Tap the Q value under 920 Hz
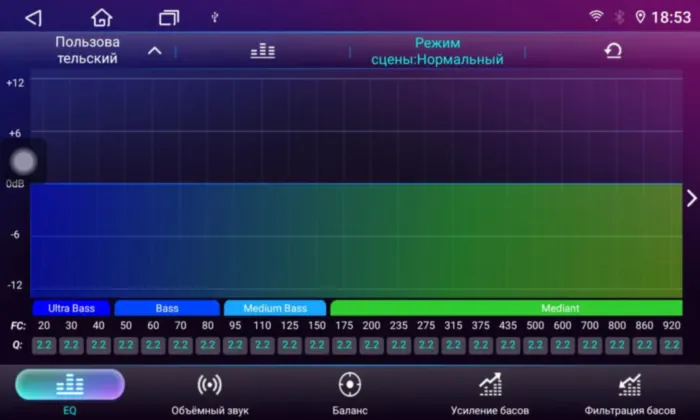The height and width of the screenshot is (420, 700). [x=672, y=345]
